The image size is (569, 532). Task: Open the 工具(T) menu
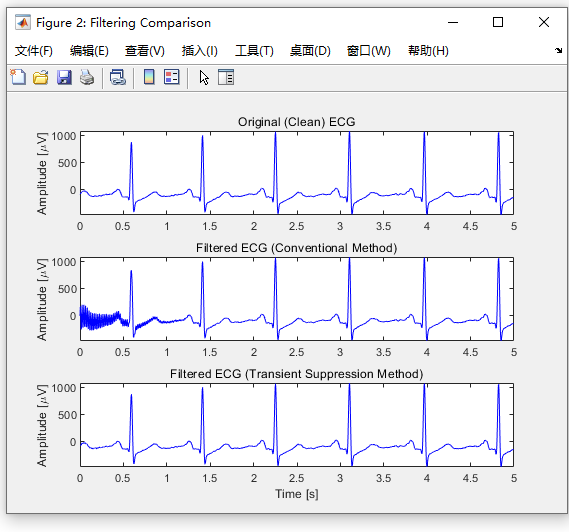coord(254,51)
